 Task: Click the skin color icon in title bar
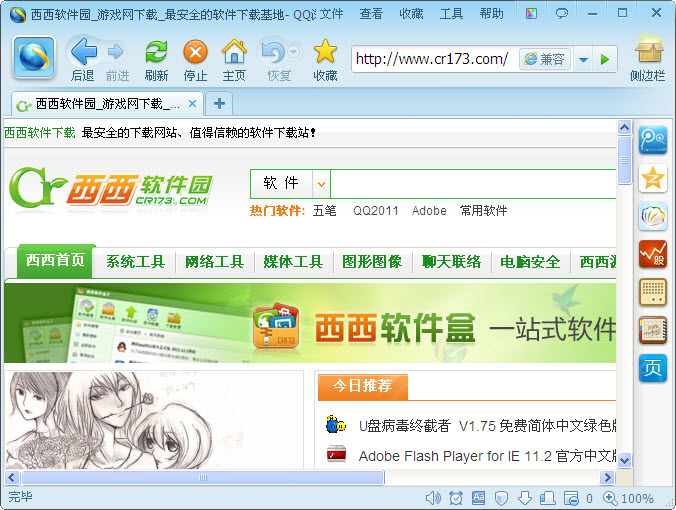531,13
